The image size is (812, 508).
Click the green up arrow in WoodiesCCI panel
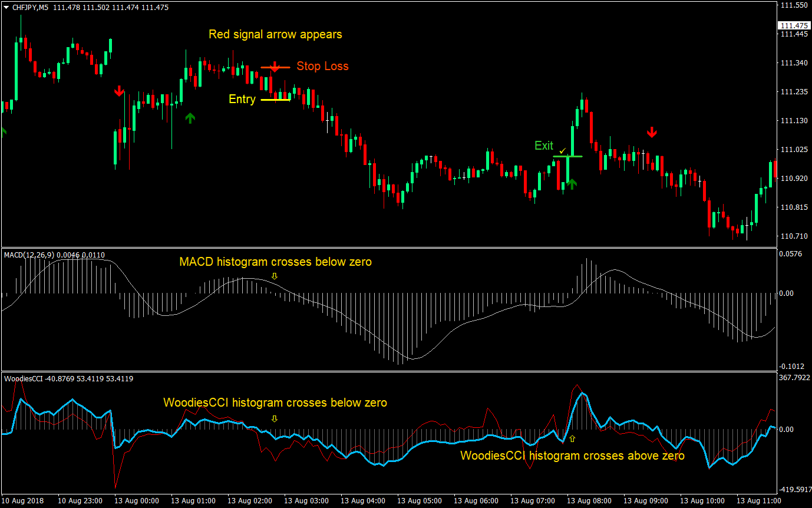[572, 438]
